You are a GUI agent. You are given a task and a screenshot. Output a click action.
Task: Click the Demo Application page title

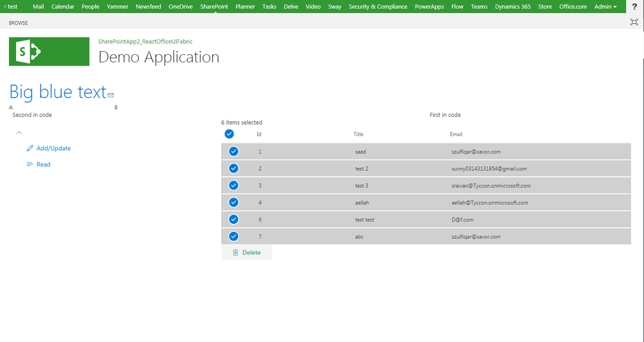click(159, 57)
